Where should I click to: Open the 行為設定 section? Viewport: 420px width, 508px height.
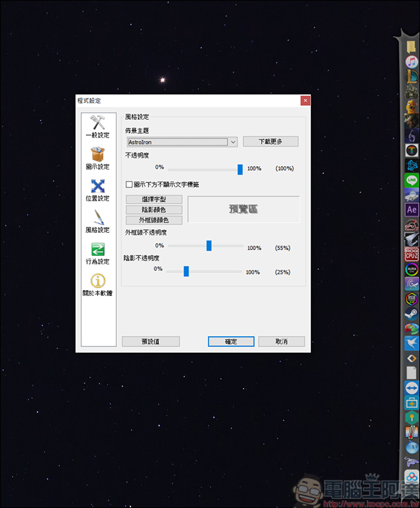click(98, 253)
